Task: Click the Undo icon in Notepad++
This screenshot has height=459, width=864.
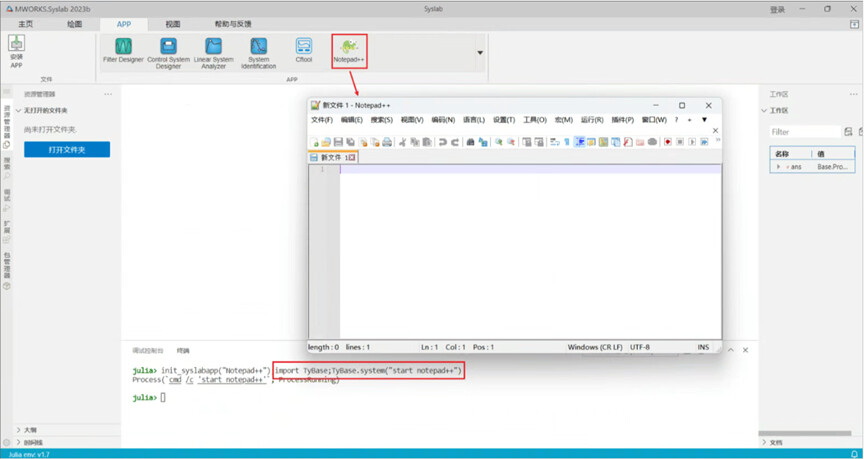Action: coord(442,142)
